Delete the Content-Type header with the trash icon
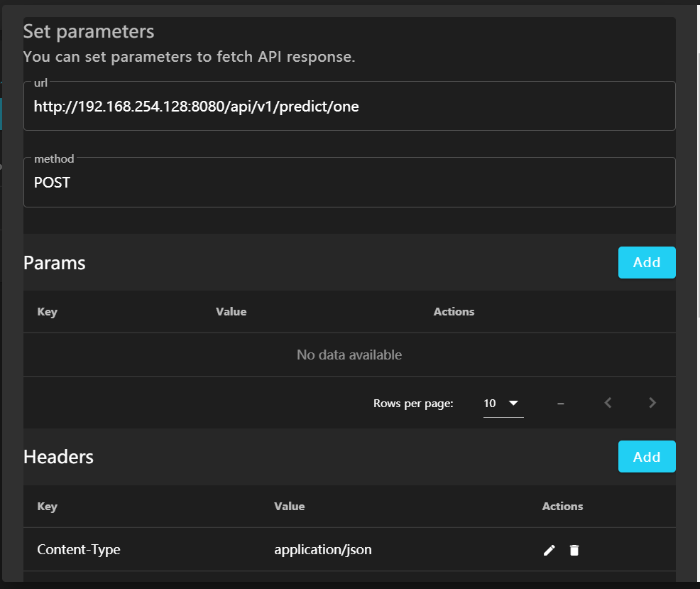 (x=574, y=550)
